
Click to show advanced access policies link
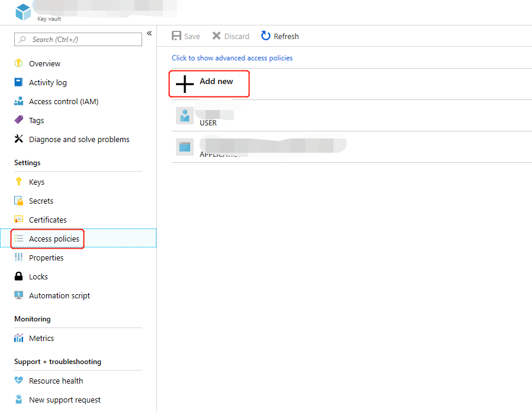[232, 58]
